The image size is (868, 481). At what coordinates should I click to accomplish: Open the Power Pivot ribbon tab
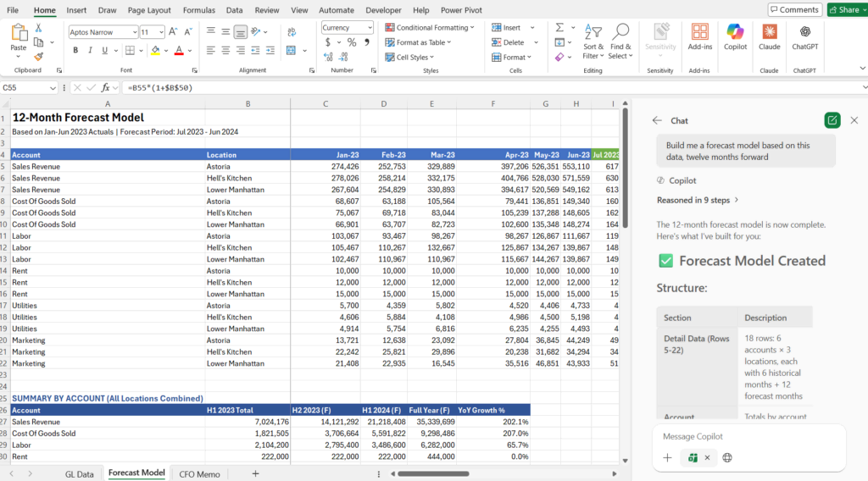pyautogui.click(x=461, y=10)
